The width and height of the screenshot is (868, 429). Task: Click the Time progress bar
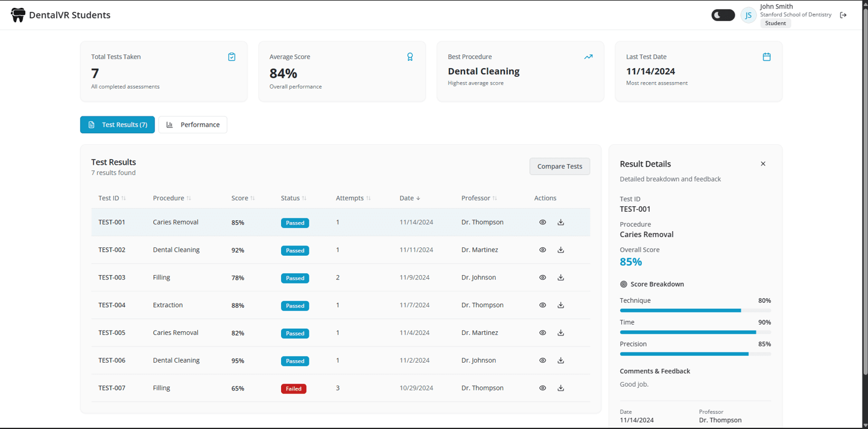tap(695, 332)
